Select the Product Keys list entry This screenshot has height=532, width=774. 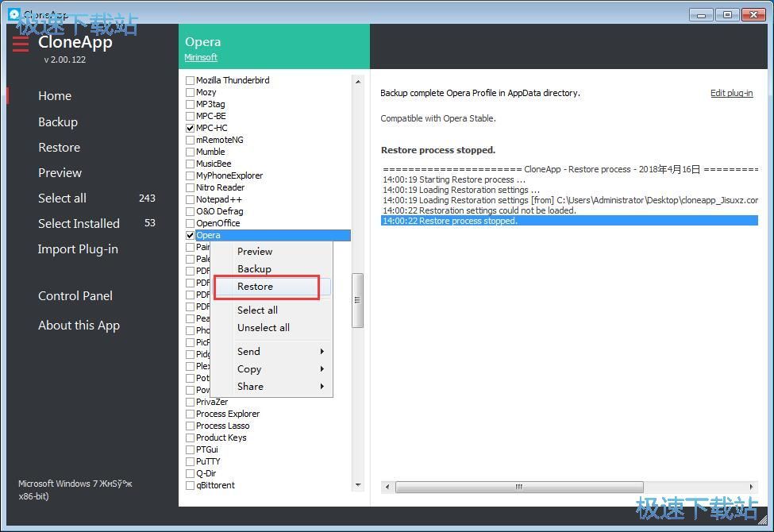pos(221,438)
